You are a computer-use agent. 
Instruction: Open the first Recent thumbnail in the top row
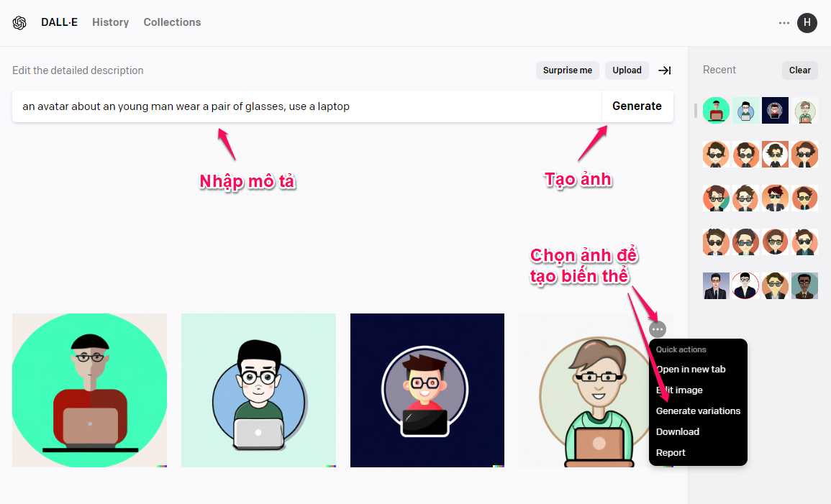click(716, 111)
